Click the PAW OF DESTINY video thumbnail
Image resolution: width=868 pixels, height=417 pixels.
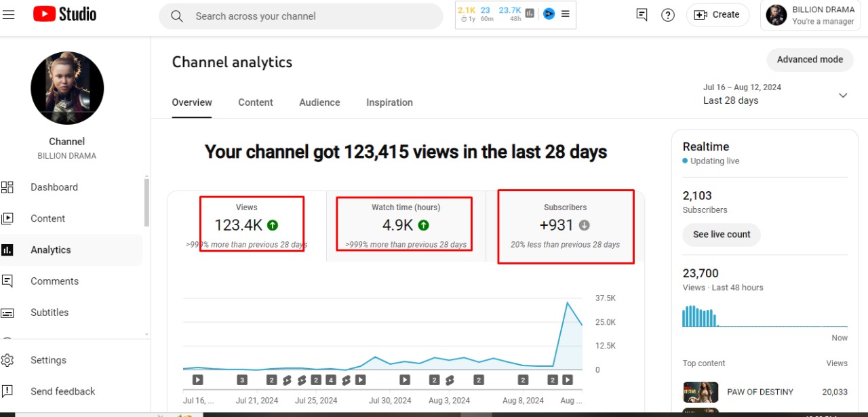pyautogui.click(x=701, y=392)
